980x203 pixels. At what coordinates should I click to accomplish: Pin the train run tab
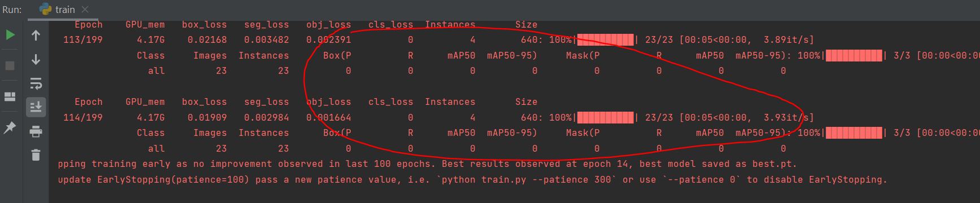10,128
